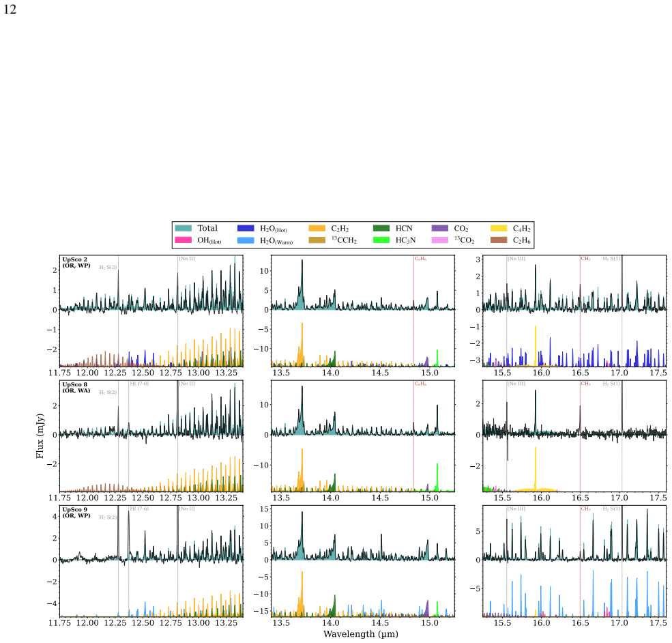Select the '13CO2' legend label
The height and width of the screenshot is (643, 672).
pyautogui.click(x=465, y=240)
